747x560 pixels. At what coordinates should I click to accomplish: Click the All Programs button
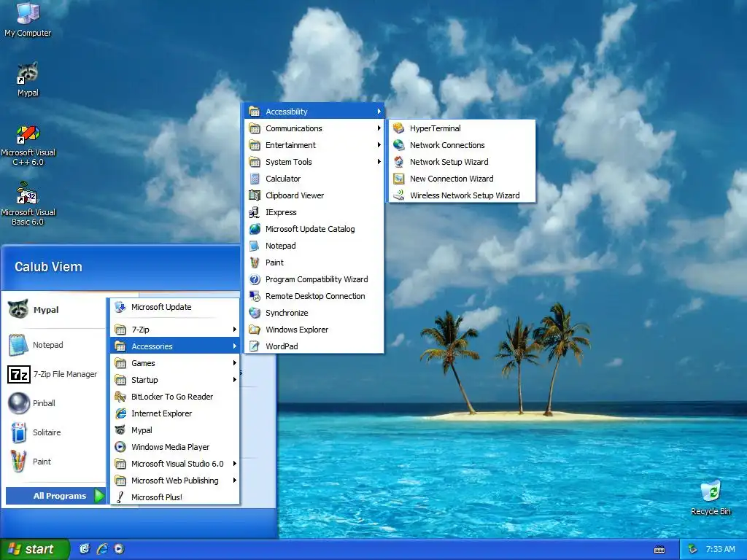[55, 496]
